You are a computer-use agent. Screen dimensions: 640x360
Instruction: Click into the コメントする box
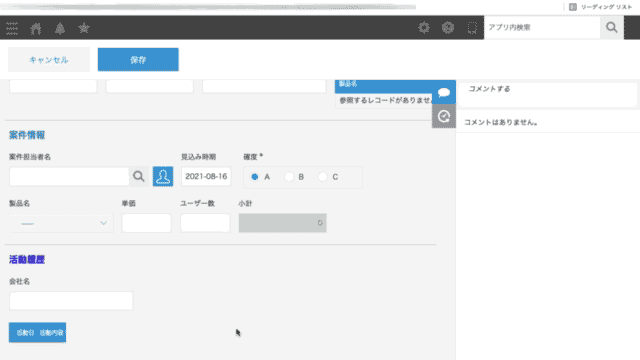pyautogui.click(x=548, y=95)
